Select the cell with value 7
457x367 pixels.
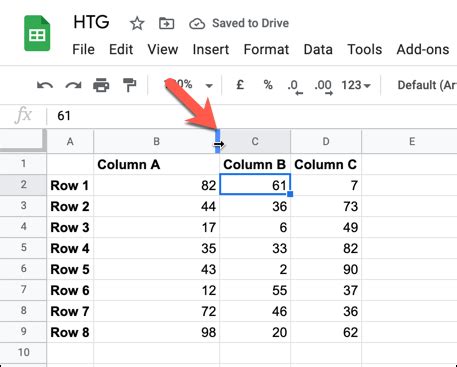(326, 185)
